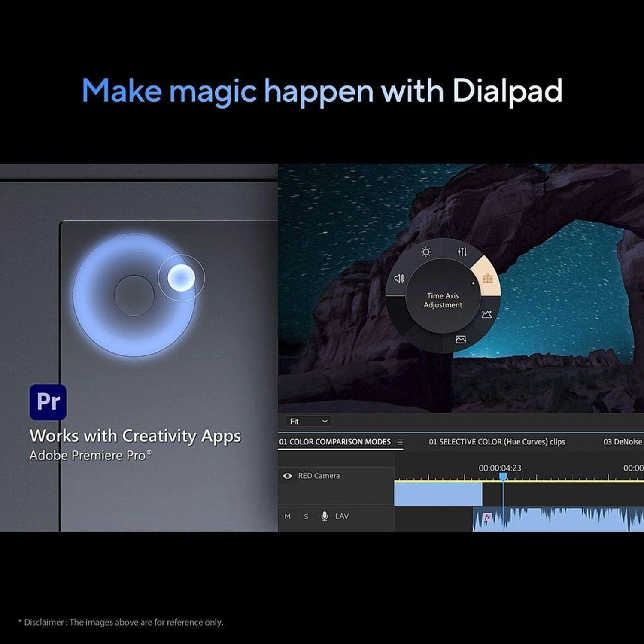The height and width of the screenshot is (644, 644).
Task: Click the Time Axis Adjustment dial center
Action: pos(443,300)
